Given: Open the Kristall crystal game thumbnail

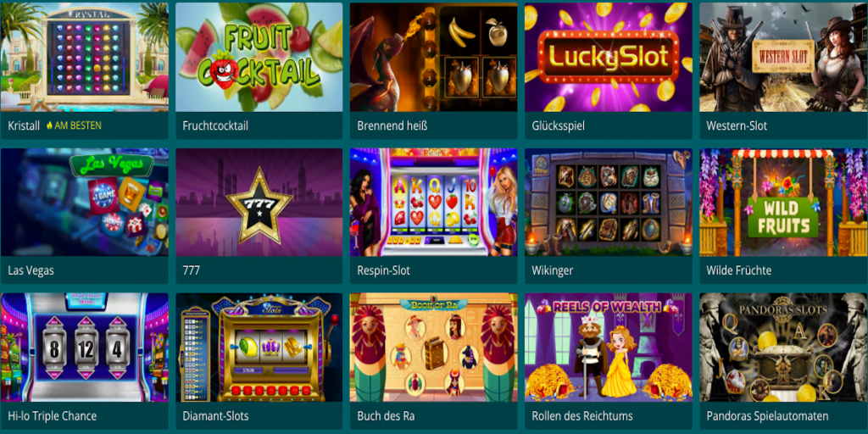Looking at the screenshot, I should (84, 57).
